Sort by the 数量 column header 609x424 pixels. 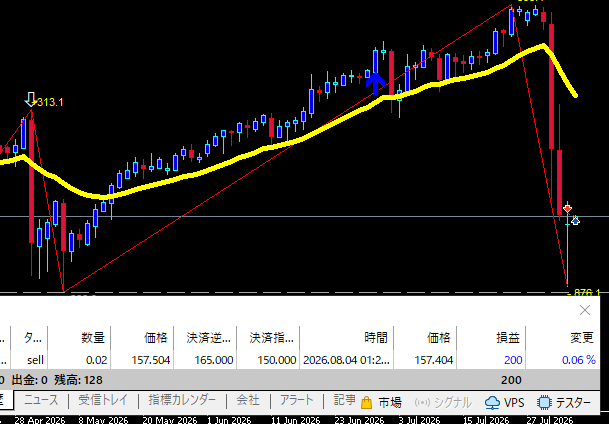(x=80, y=338)
